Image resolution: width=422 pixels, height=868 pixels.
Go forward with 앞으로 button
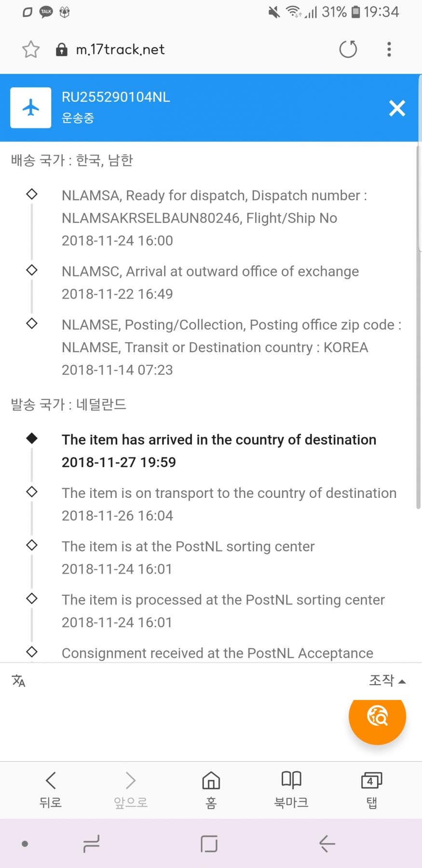pos(131,789)
